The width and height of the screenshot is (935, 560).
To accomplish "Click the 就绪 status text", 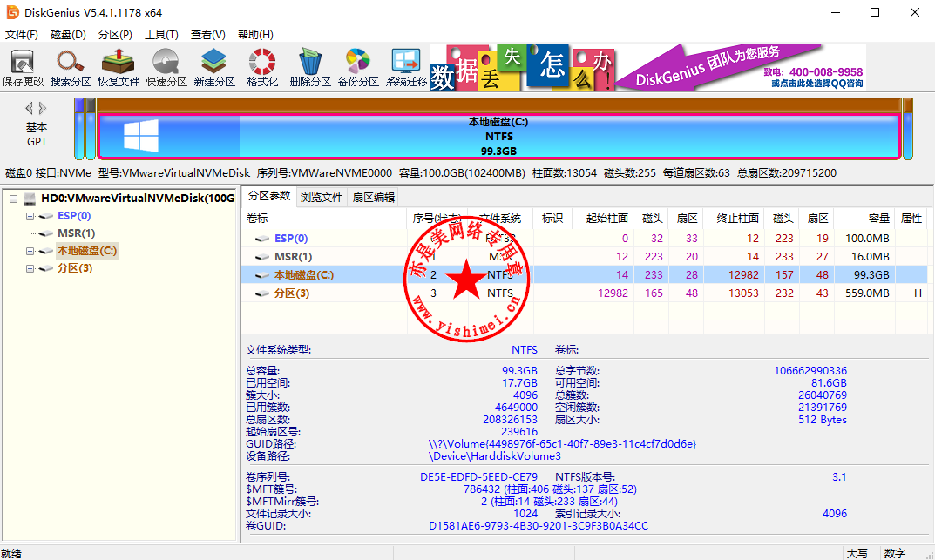I will click(x=11, y=553).
